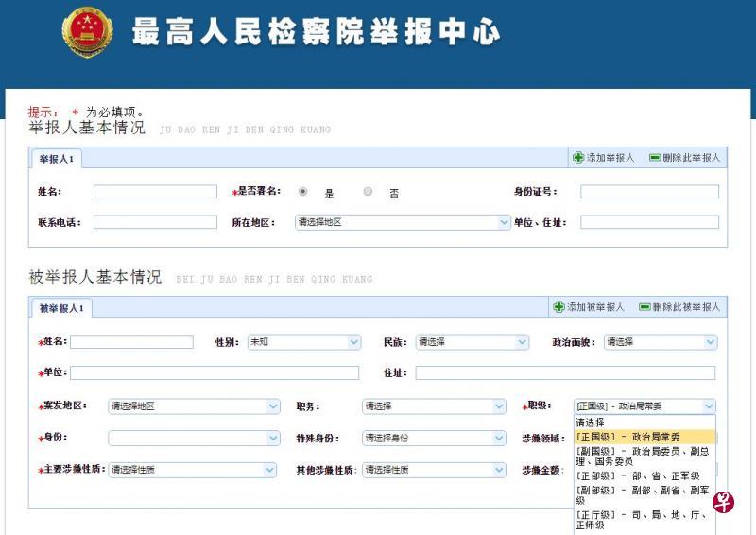The image size is (756, 535).
Task: Select 是 radio for 是否署名
Action: pos(302,192)
